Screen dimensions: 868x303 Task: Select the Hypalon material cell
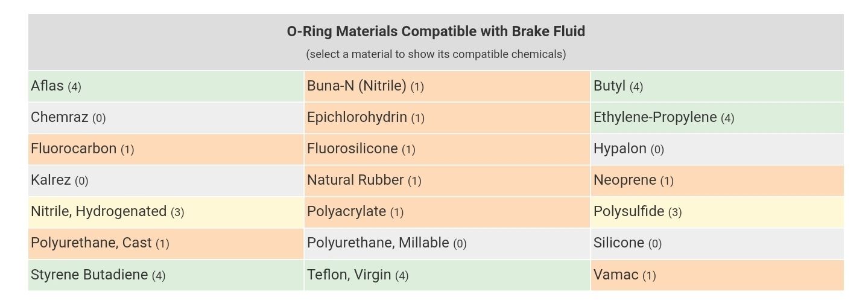(717, 149)
